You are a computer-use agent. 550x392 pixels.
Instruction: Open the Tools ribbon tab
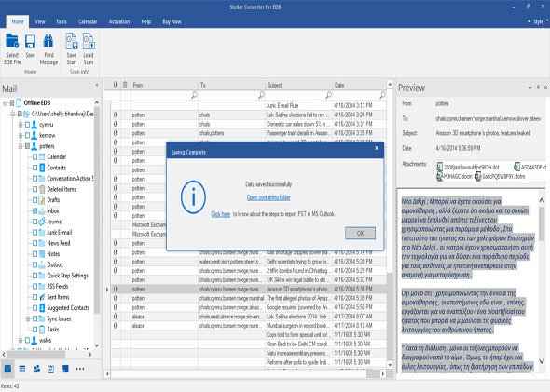(62, 21)
